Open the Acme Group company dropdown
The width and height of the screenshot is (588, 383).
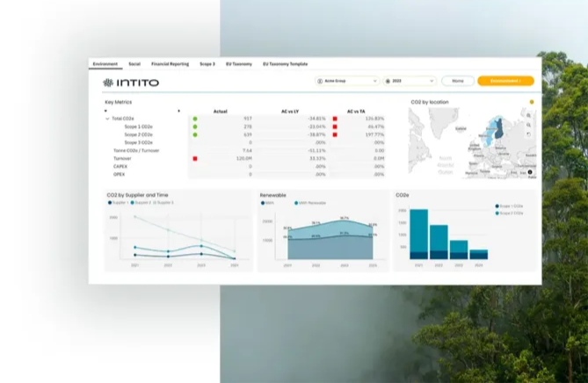coord(347,81)
